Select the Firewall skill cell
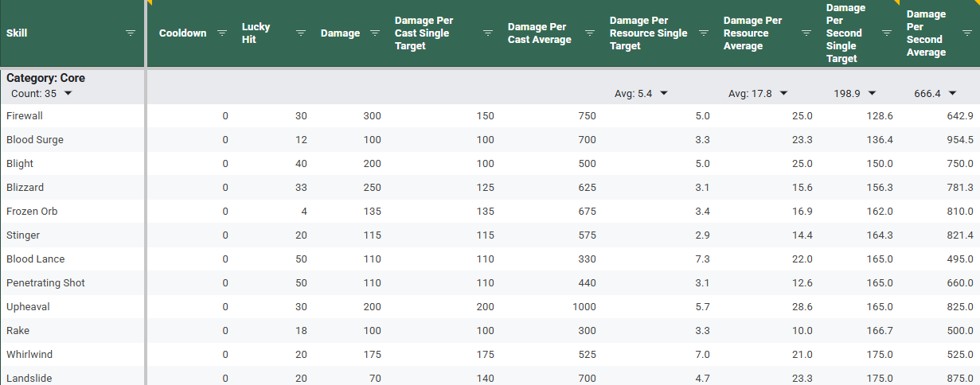 pyautogui.click(x=25, y=116)
